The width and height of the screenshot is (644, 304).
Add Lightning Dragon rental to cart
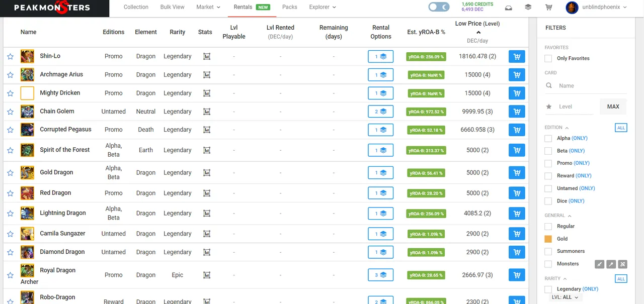[x=517, y=213]
